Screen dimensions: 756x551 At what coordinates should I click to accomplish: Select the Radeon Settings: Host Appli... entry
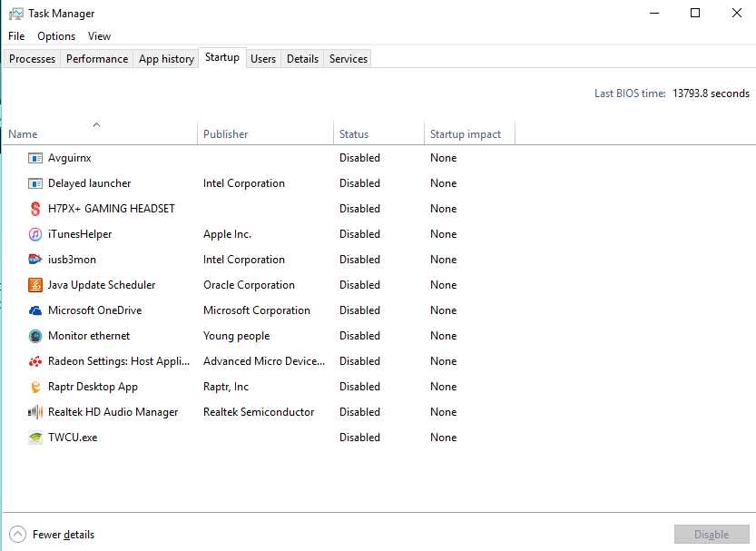point(119,361)
